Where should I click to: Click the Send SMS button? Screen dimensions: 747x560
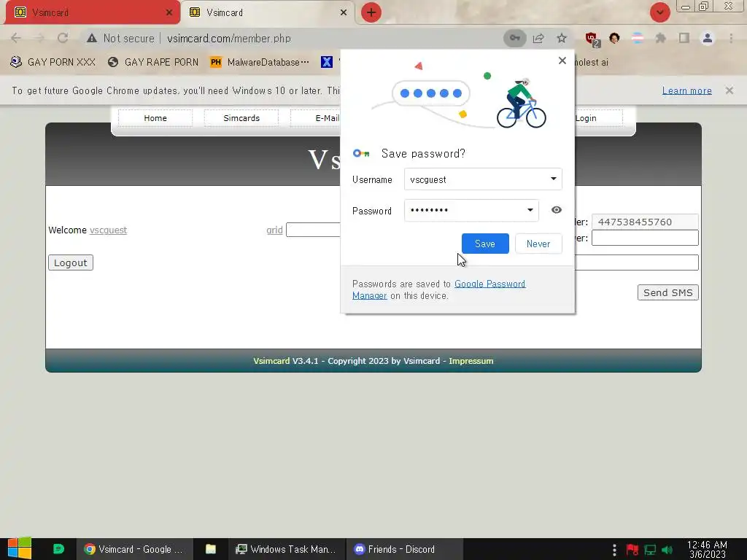(x=668, y=292)
